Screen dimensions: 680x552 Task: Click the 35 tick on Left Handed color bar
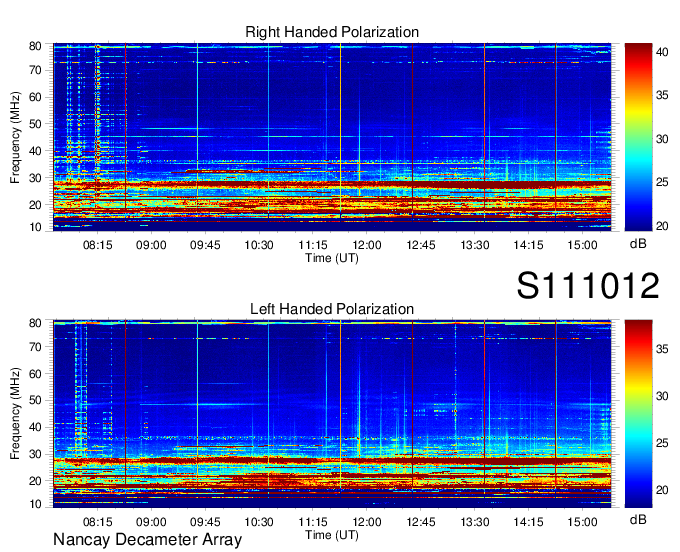[662, 349]
